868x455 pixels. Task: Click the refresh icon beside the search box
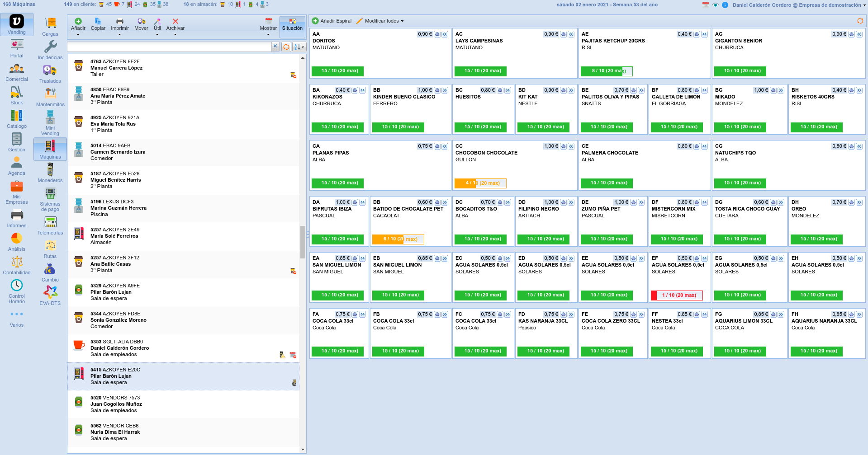point(286,47)
